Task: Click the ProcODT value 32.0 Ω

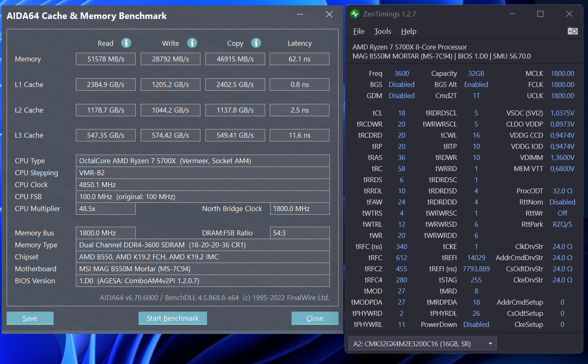Action: click(x=562, y=191)
